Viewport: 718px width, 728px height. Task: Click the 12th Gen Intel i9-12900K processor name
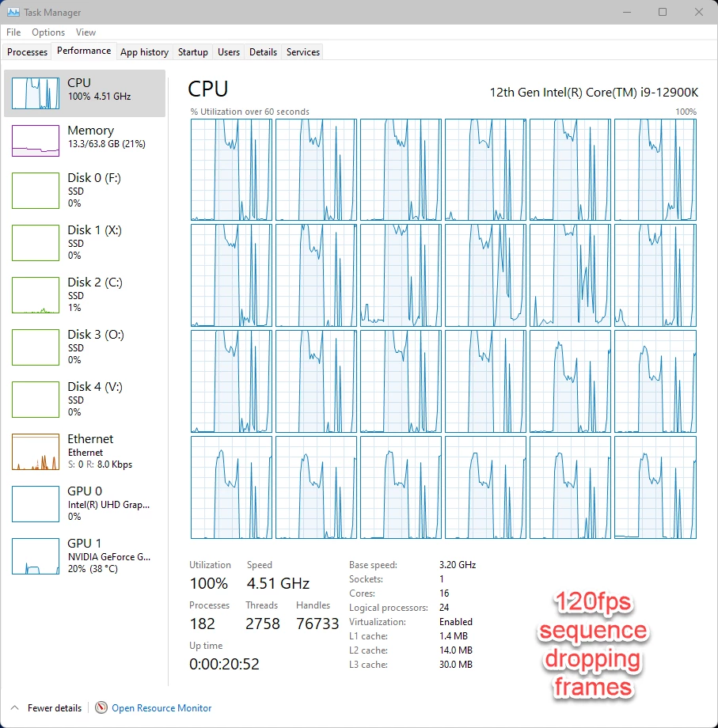(x=594, y=93)
